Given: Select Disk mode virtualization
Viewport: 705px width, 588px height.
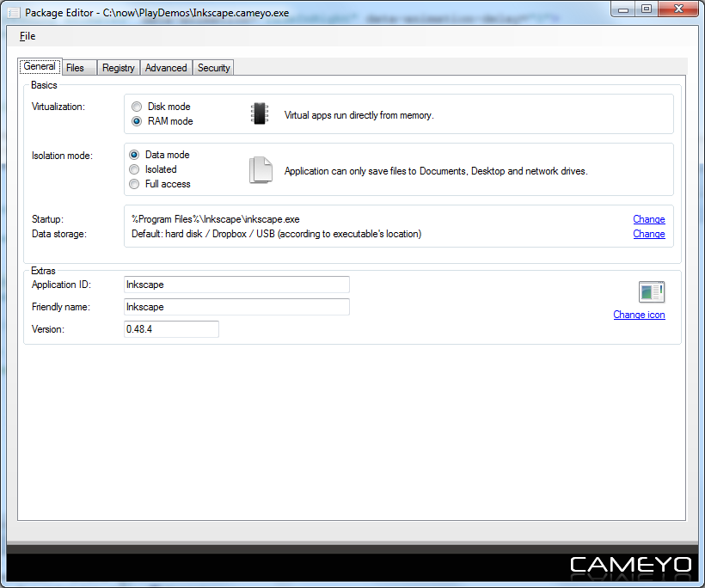Looking at the screenshot, I should tap(161, 107).
